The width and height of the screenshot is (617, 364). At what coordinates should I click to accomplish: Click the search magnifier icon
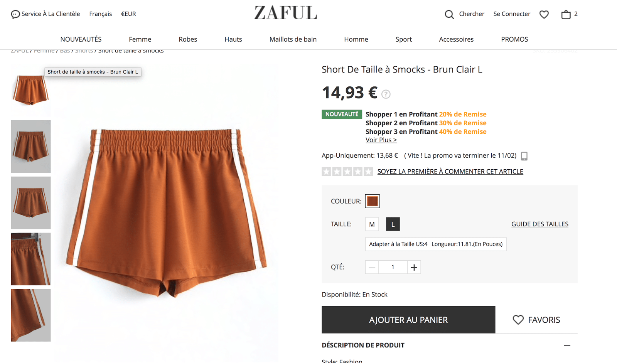tap(449, 15)
